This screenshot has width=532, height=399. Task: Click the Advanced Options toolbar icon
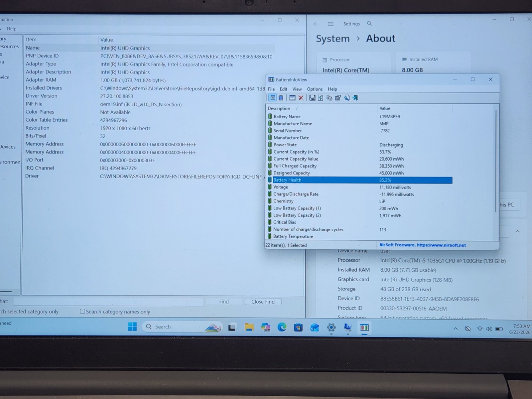click(338, 98)
